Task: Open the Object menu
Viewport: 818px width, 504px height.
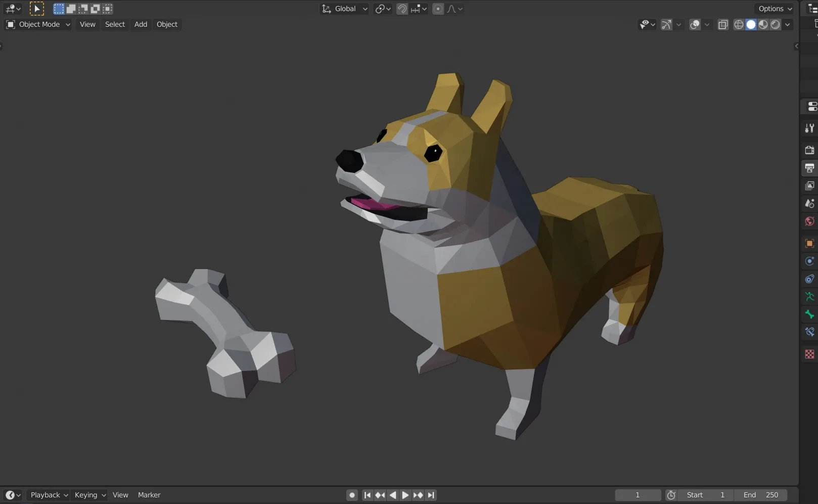Action: 167,24
